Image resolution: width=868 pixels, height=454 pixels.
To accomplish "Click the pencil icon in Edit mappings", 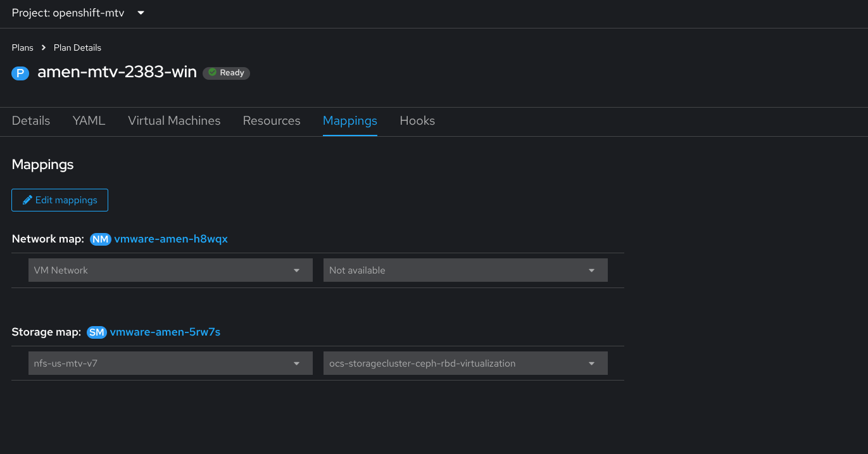I will pyautogui.click(x=27, y=200).
